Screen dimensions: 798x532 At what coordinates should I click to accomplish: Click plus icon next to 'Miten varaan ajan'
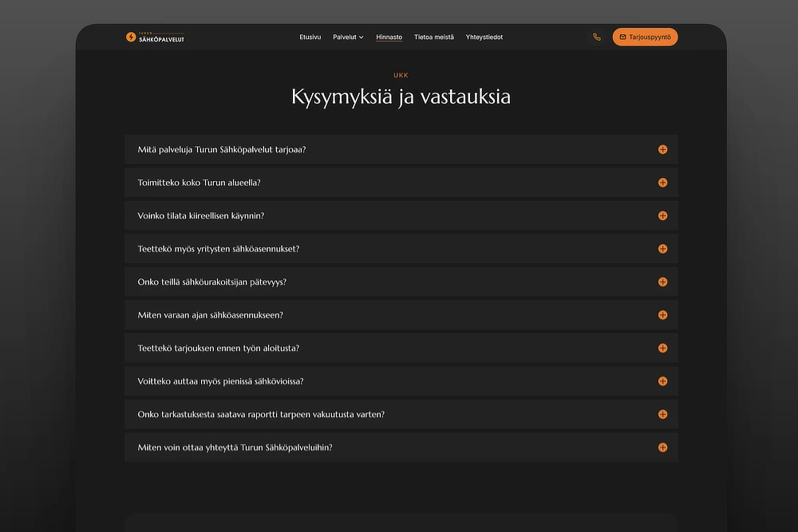(x=662, y=315)
